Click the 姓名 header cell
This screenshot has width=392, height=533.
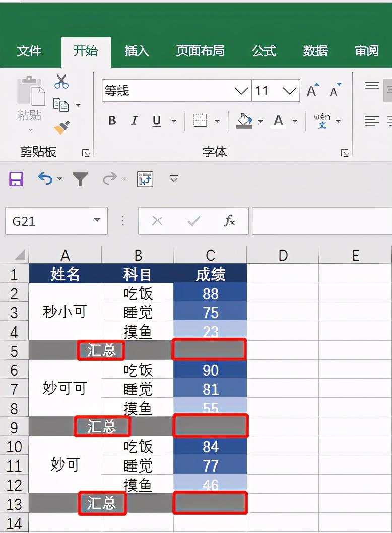coord(65,274)
